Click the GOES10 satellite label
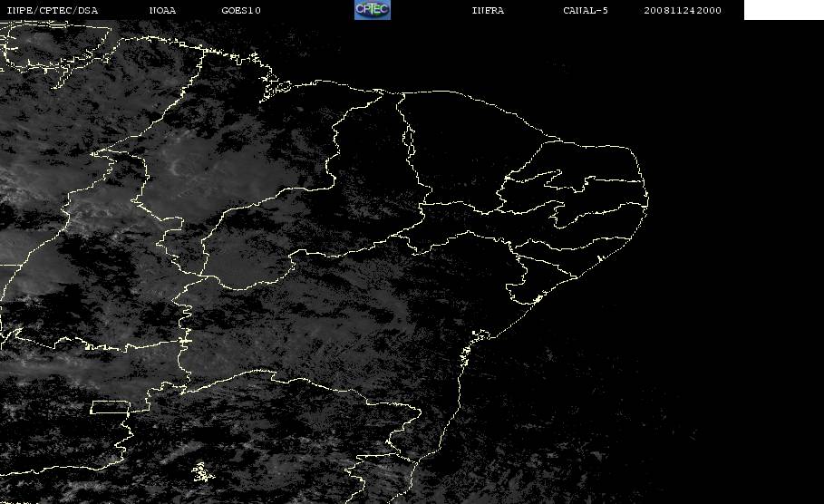The height and width of the screenshot is (504, 824). pos(241,11)
